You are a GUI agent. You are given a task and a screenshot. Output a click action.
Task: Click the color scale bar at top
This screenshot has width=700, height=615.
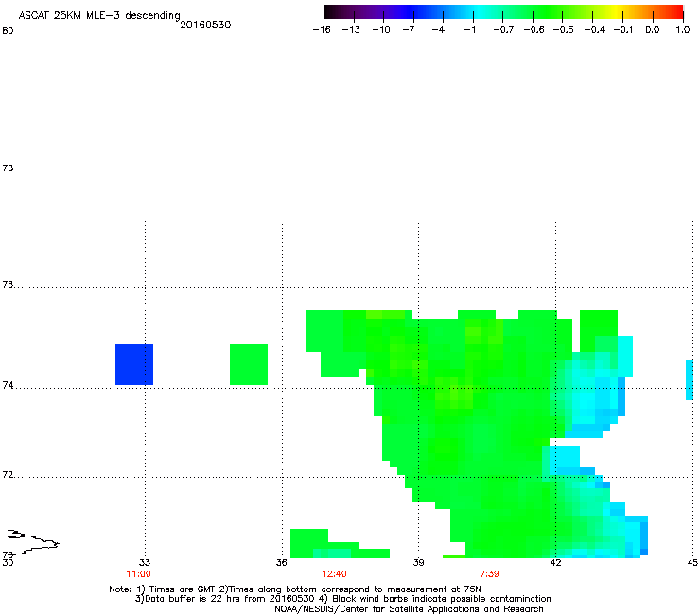click(x=503, y=11)
